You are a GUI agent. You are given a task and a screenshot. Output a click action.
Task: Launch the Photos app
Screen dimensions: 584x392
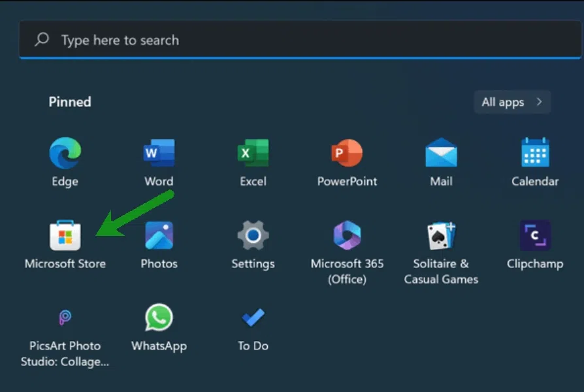159,235
